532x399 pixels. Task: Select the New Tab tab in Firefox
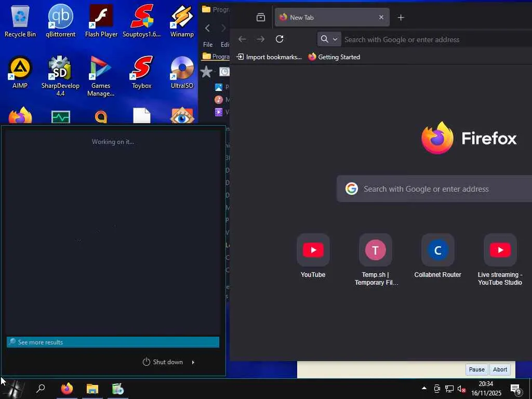tap(332, 17)
